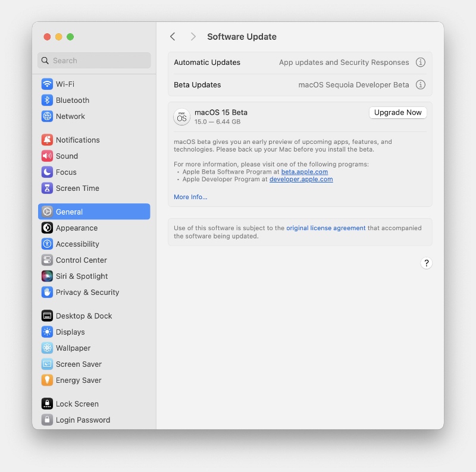Viewport: 476px width, 472px height.
Task: Click the Upgrade Now button
Action: pos(397,112)
